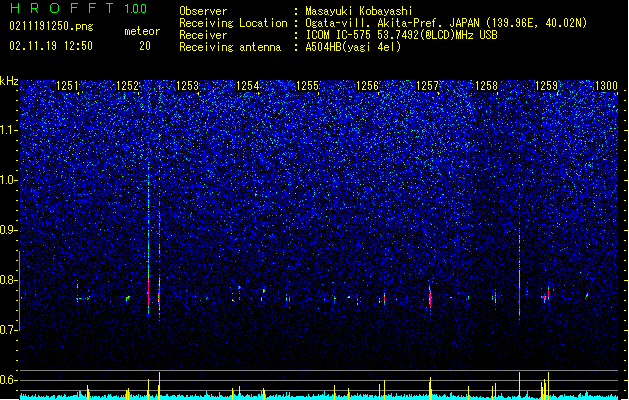
Task: Select ICOM IC-575 53.7492 MHz USB text
Action: 402,35
